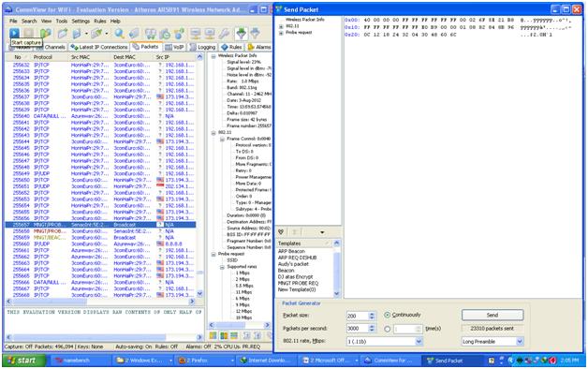Viewport: 588px width, 369px height.
Task: Click the Internet Download taskbar button
Action: [268, 361]
